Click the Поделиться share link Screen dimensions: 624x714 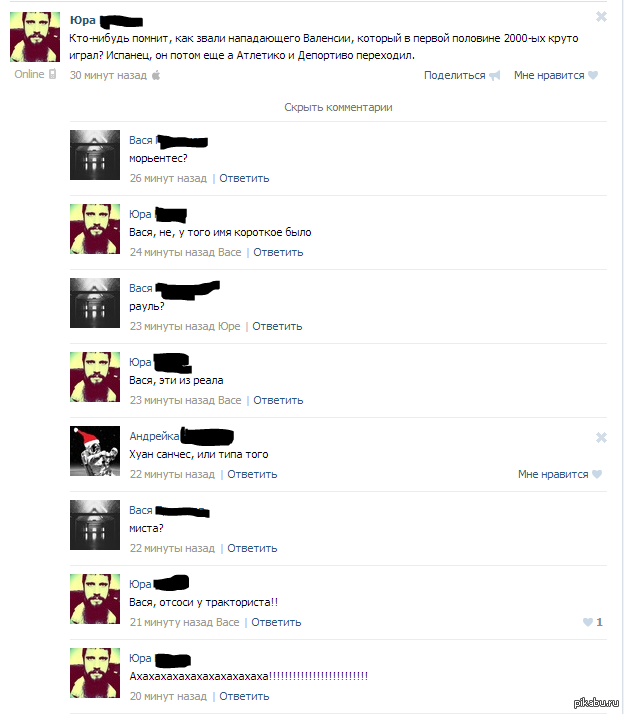tap(455, 76)
